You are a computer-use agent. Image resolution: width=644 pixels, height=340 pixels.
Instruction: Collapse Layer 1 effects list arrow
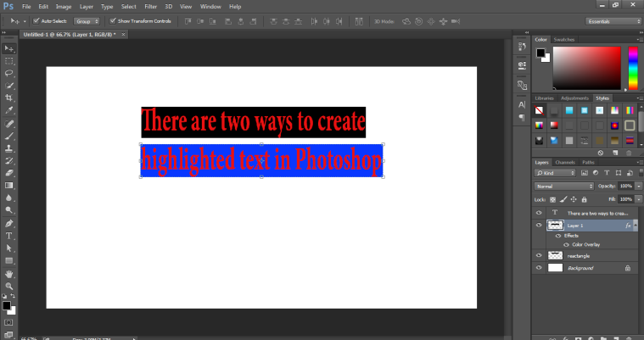[635, 226]
